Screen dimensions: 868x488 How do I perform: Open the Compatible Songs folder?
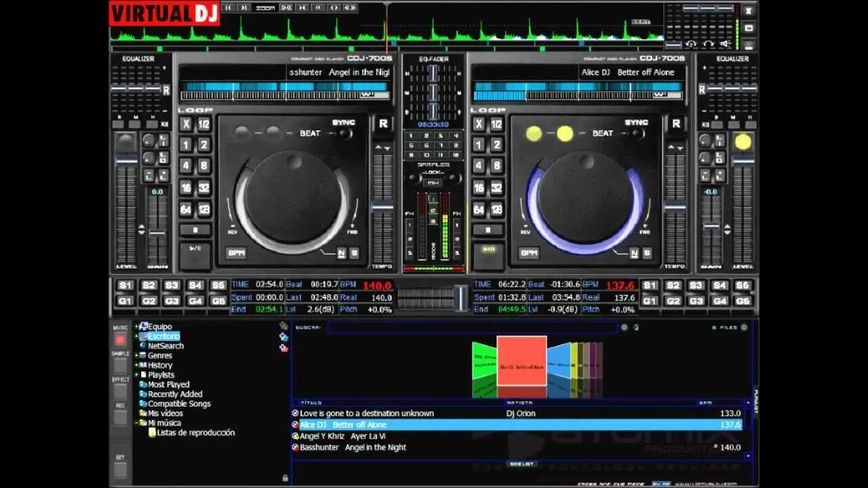click(x=179, y=403)
